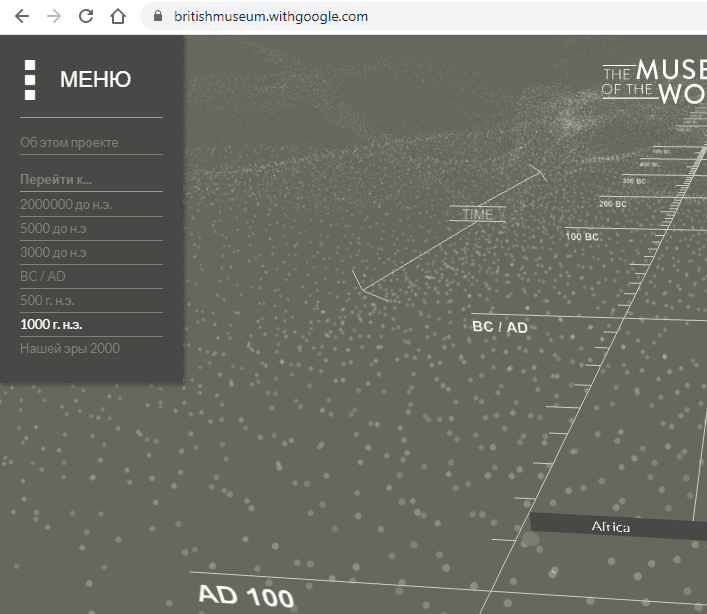Select the 1000 г. н.э. item
This screenshot has height=614, width=707.
[51, 325]
